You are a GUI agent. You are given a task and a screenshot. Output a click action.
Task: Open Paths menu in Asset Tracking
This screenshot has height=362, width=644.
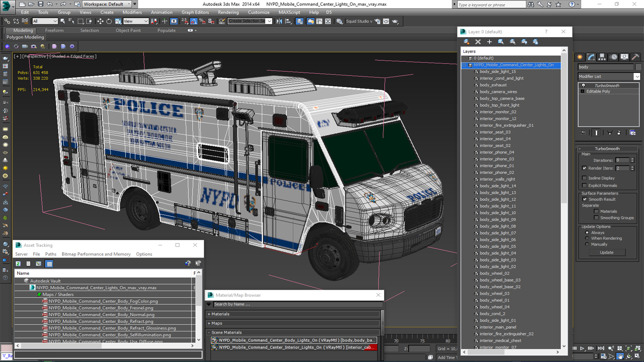51,254
